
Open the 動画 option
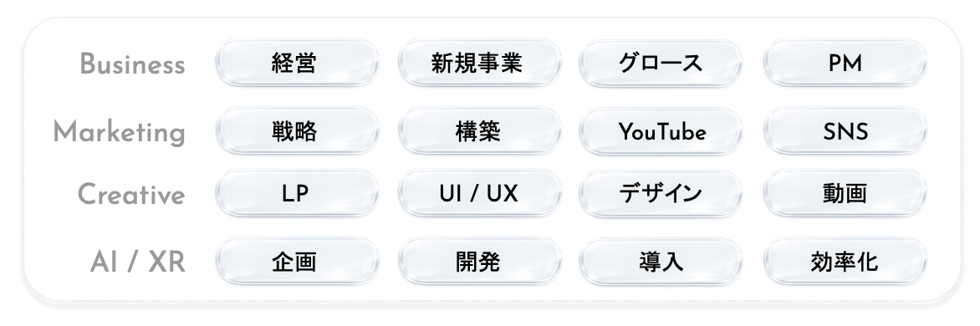tap(845, 194)
